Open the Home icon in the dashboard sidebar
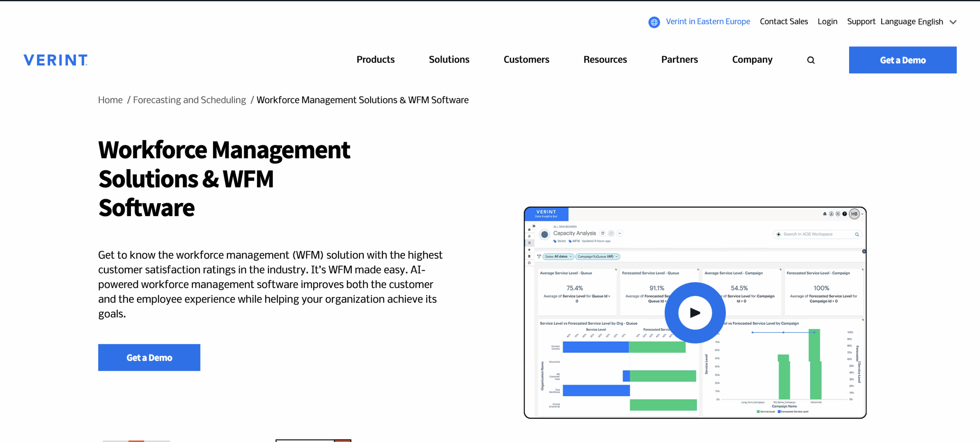This screenshot has width=980, height=442. pyautogui.click(x=529, y=229)
